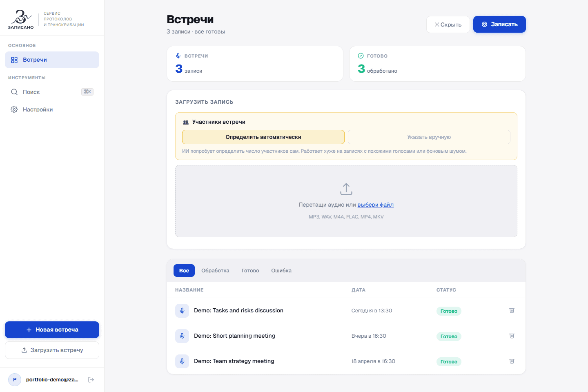Screen dimensions: 588x392
Task: Open Demo: Short planning meeting
Action: coord(234,336)
